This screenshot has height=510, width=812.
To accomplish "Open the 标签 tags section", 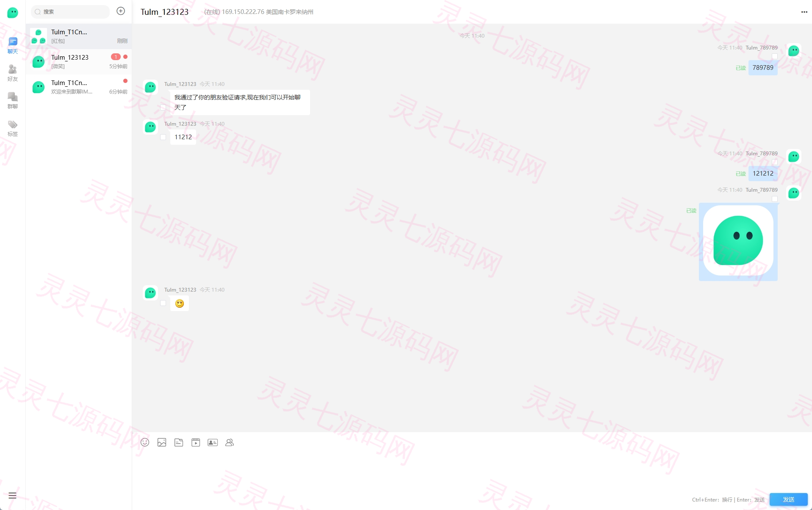I will [13, 128].
